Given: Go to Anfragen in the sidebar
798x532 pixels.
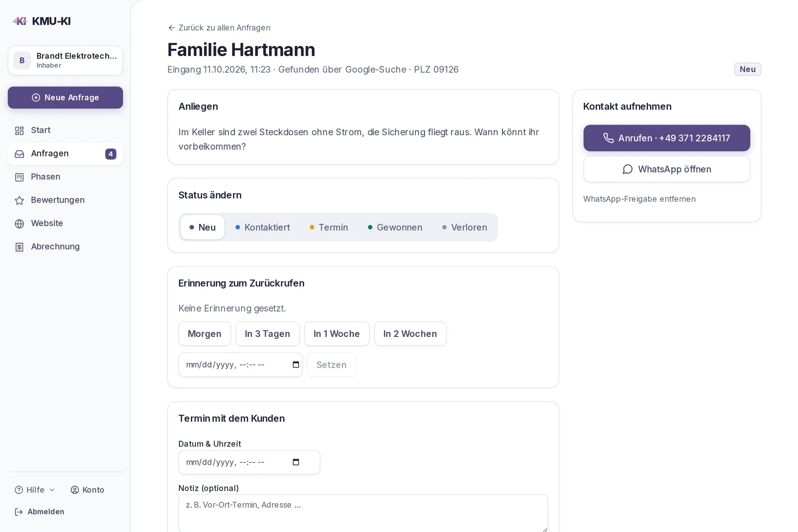Looking at the screenshot, I should click(65, 154).
